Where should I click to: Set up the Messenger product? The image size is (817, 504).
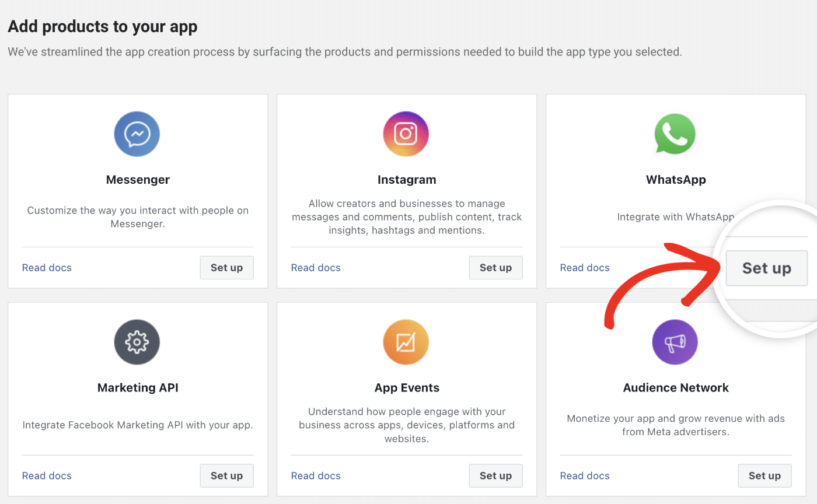coord(226,267)
